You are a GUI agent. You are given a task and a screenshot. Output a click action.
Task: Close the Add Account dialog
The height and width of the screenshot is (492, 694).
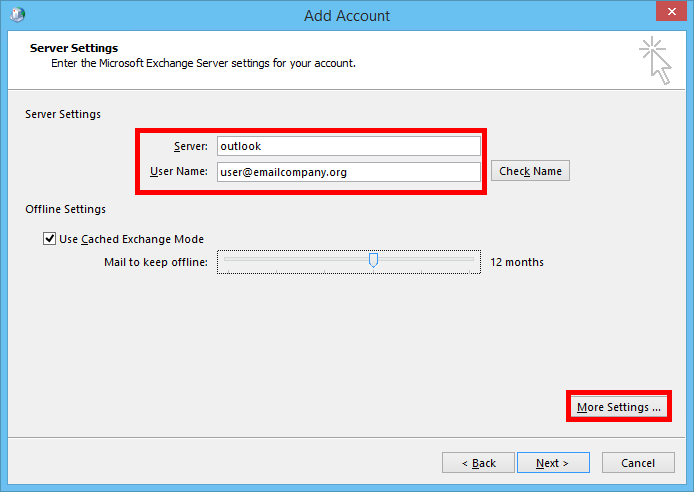click(671, 12)
